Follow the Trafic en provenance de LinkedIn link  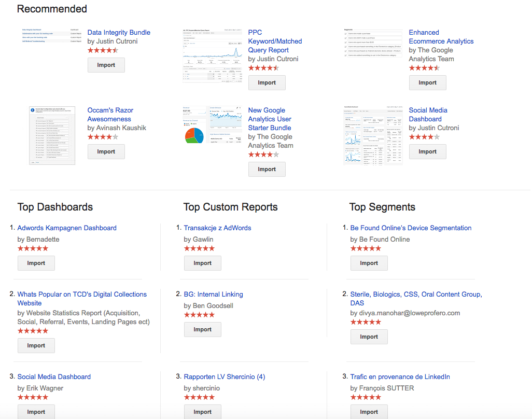tap(400, 376)
